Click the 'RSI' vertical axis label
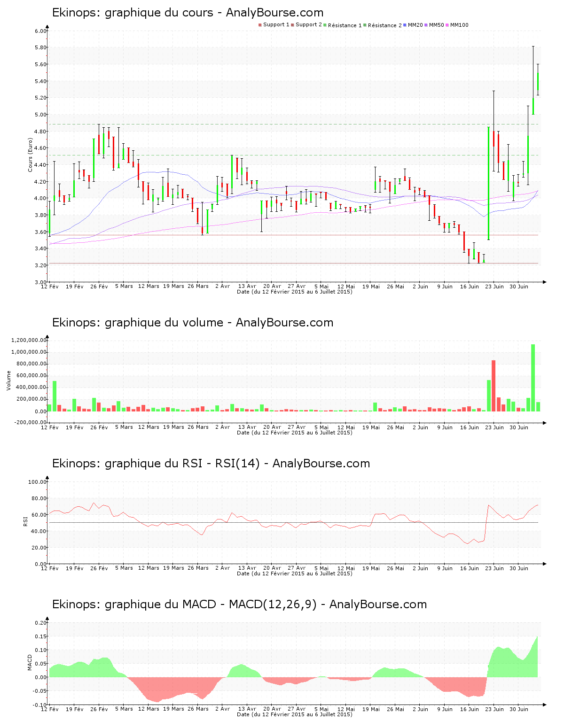 pos(25,520)
